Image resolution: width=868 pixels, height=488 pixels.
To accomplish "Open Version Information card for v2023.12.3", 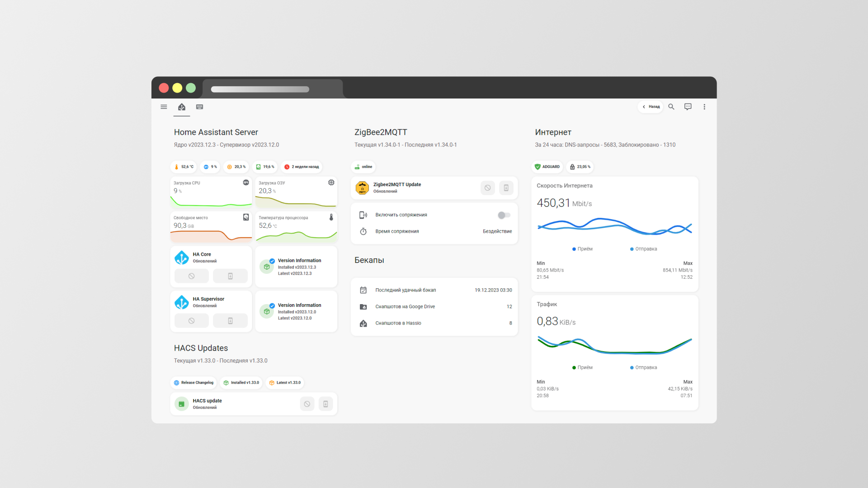I will (296, 267).
